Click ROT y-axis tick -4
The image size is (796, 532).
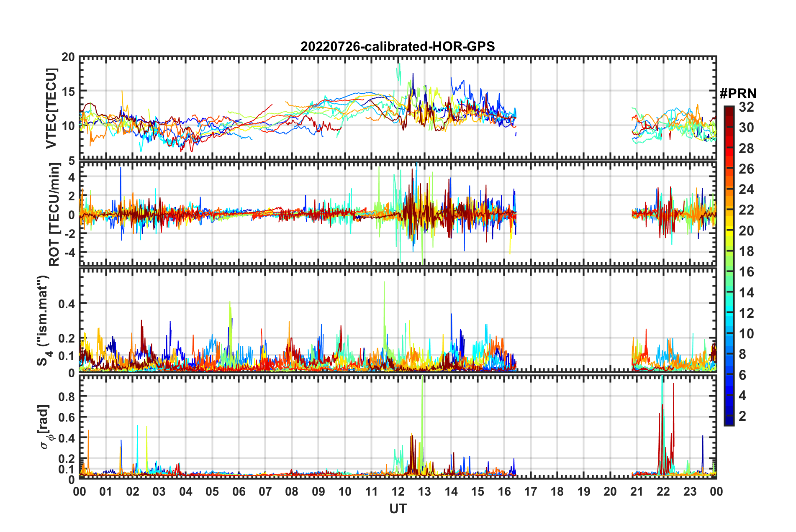pos(71,253)
